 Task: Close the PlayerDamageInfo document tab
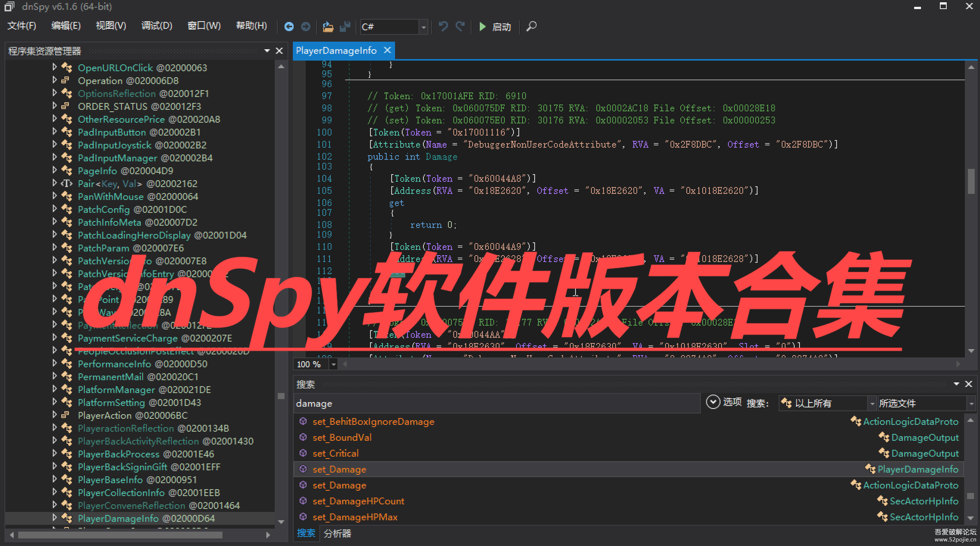click(x=387, y=50)
